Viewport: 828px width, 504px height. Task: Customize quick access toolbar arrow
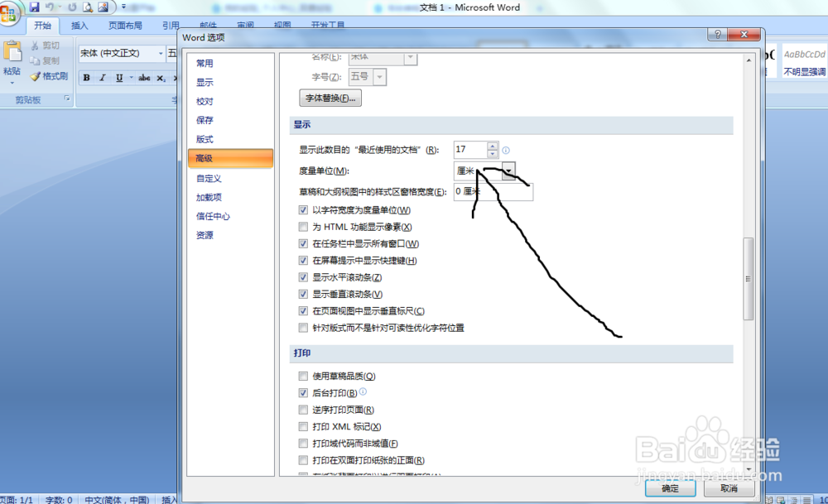pos(123,7)
